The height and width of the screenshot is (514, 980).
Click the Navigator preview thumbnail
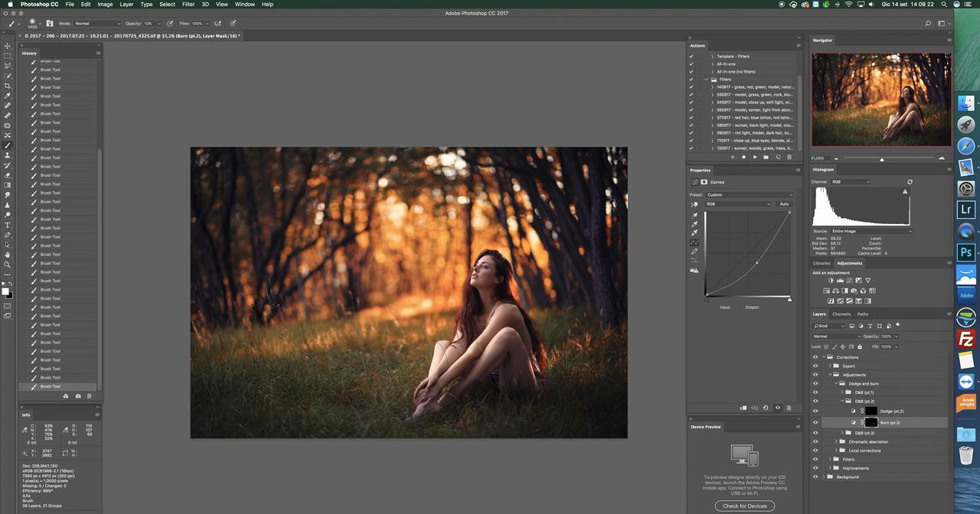(881, 99)
